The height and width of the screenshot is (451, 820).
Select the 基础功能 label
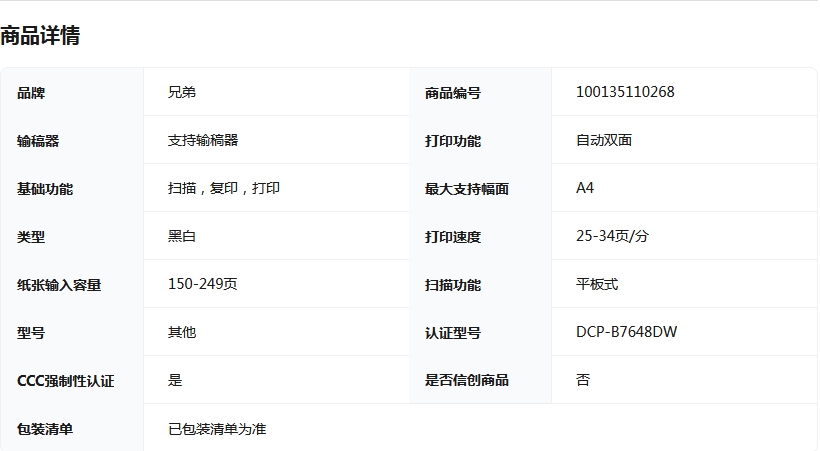45,189
